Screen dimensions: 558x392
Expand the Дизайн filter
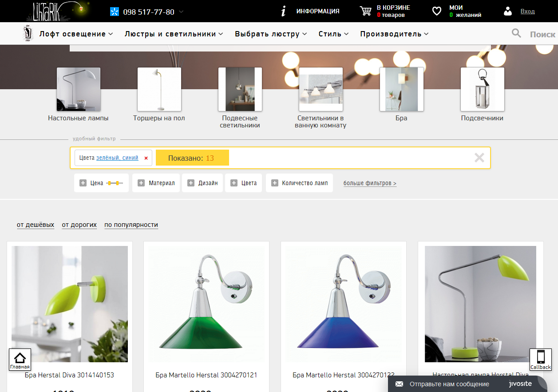click(x=202, y=183)
